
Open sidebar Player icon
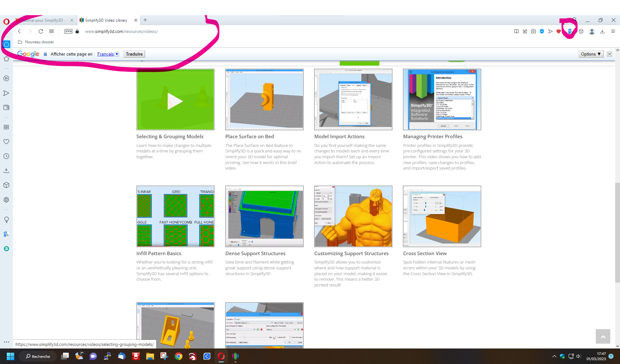(6, 78)
